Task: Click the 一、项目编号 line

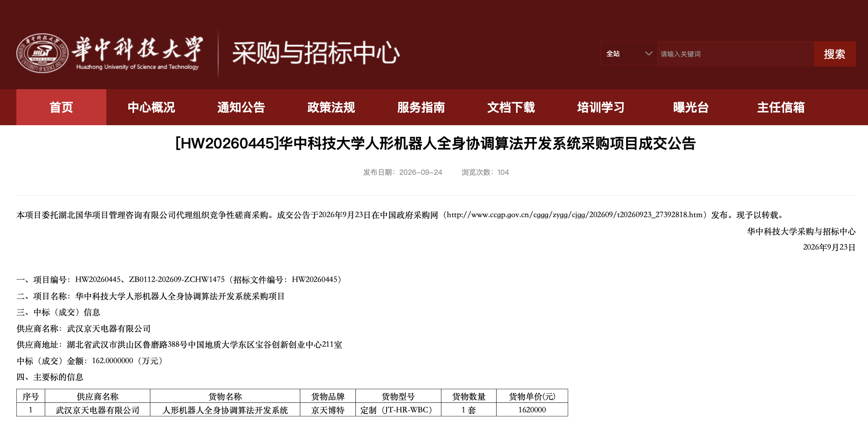Action: click(180, 280)
